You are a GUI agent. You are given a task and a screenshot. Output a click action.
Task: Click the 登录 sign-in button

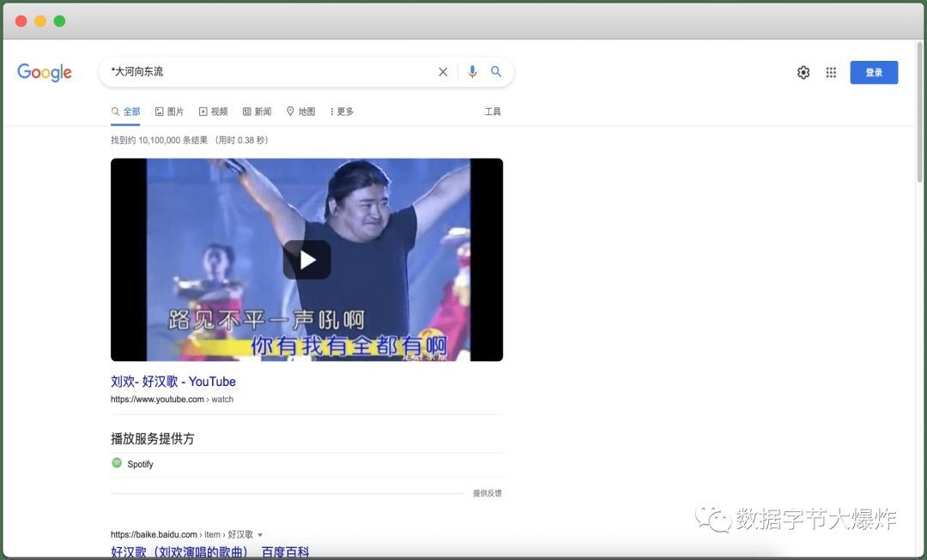tap(874, 73)
